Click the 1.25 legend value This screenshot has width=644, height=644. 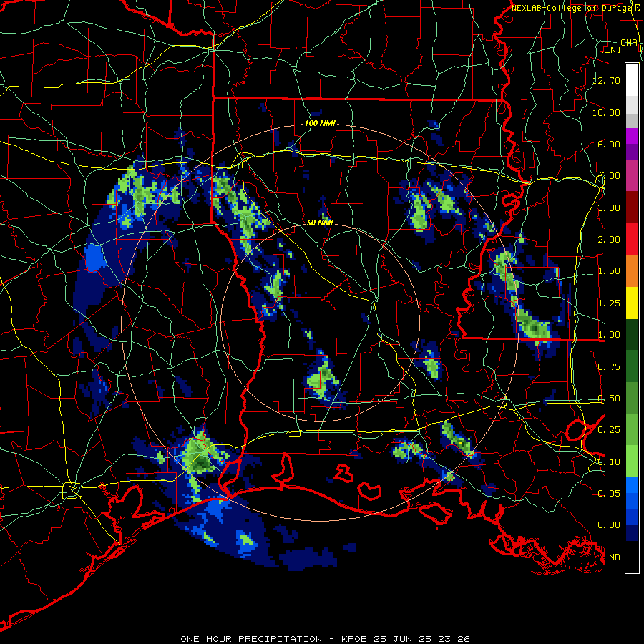point(609,303)
